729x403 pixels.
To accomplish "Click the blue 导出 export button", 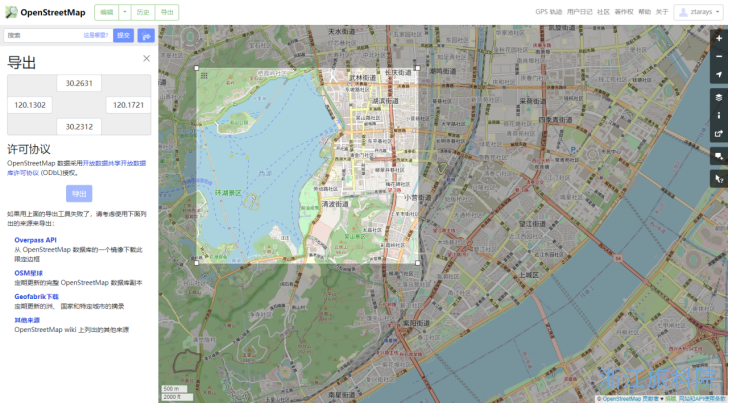I will pos(79,193).
